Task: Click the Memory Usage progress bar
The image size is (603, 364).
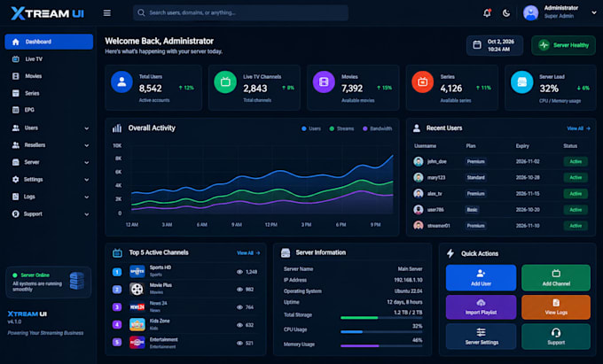Action: 381,346
